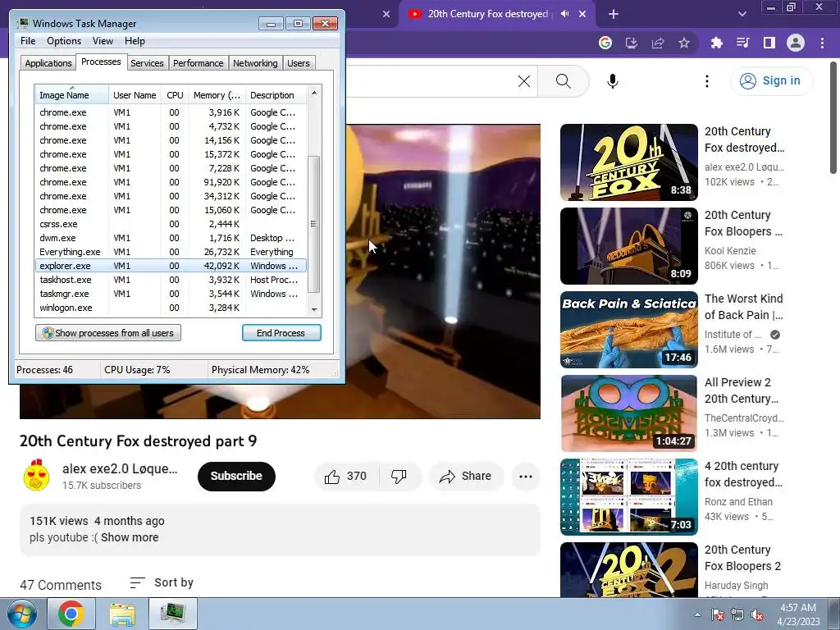Screen dimensions: 840x630
Task: Mute the tab via speaker icon
Action: pyautogui.click(x=564, y=14)
